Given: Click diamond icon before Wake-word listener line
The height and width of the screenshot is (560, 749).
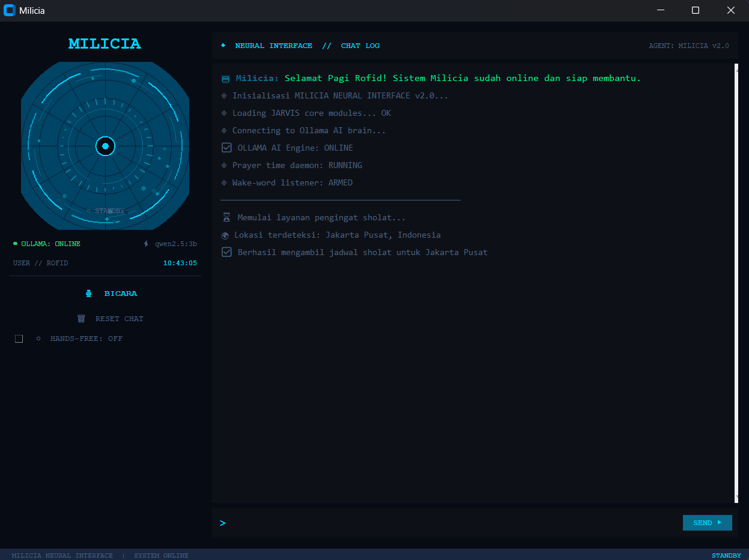Looking at the screenshot, I should (x=225, y=182).
